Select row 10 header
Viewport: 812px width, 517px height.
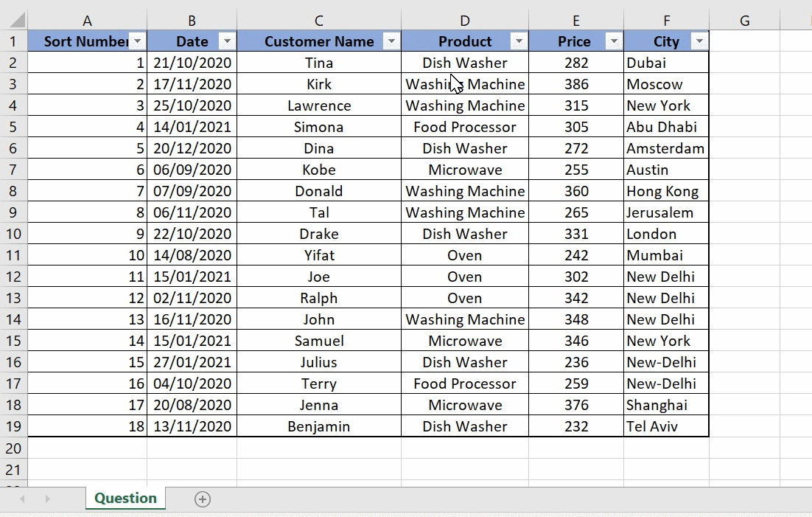pos(13,234)
